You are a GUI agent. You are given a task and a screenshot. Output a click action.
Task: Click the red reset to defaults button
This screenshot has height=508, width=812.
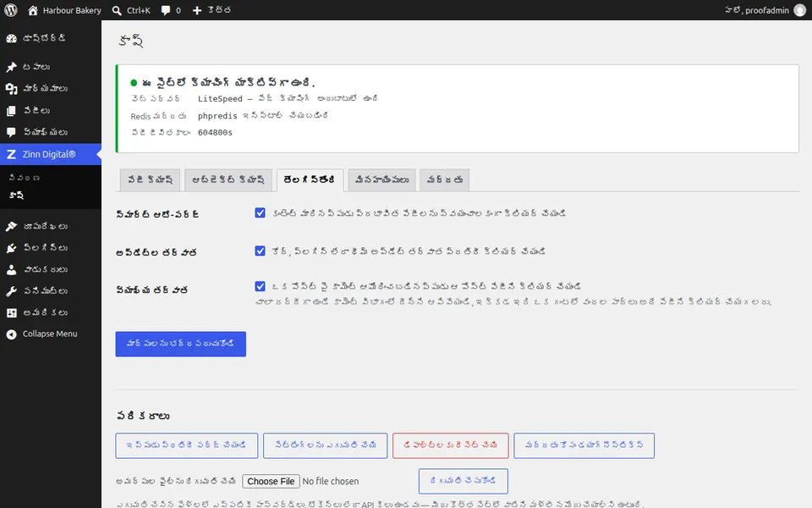click(451, 445)
